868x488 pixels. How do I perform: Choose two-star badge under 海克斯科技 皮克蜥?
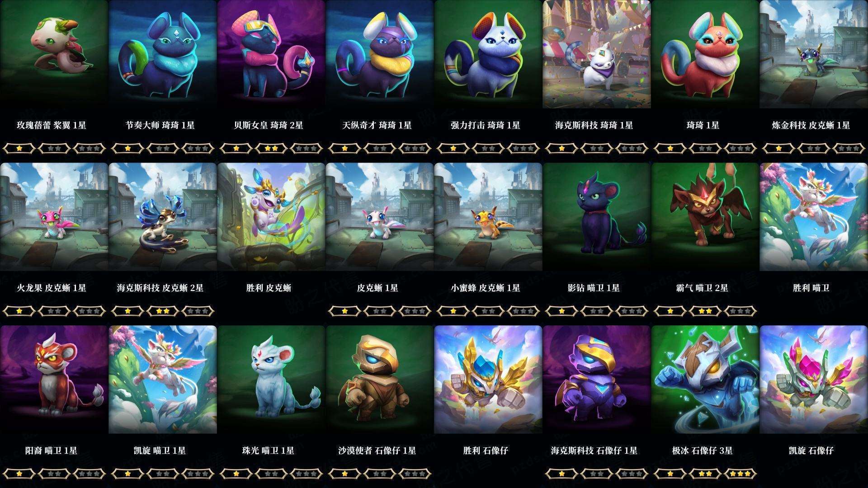(163, 311)
